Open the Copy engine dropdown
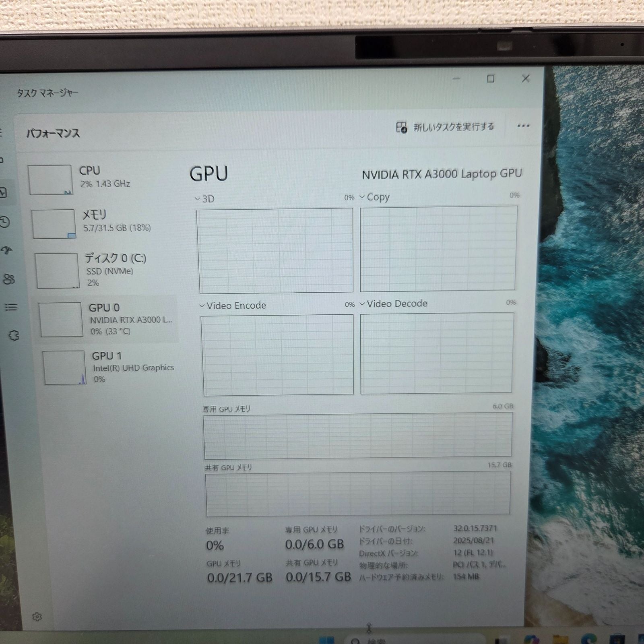 pyautogui.click(x=362, y=197)
